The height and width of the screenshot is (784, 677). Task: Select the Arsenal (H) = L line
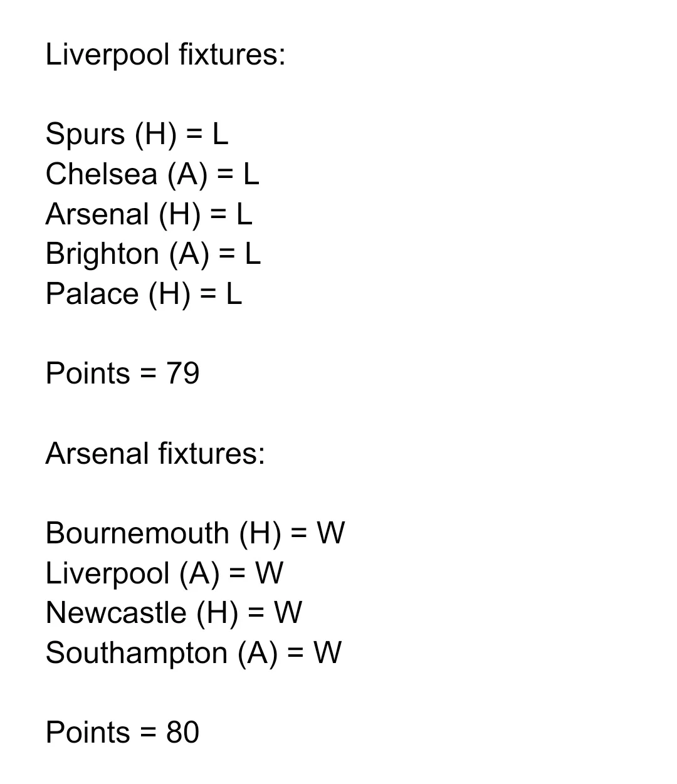click(x=149, y=214)
